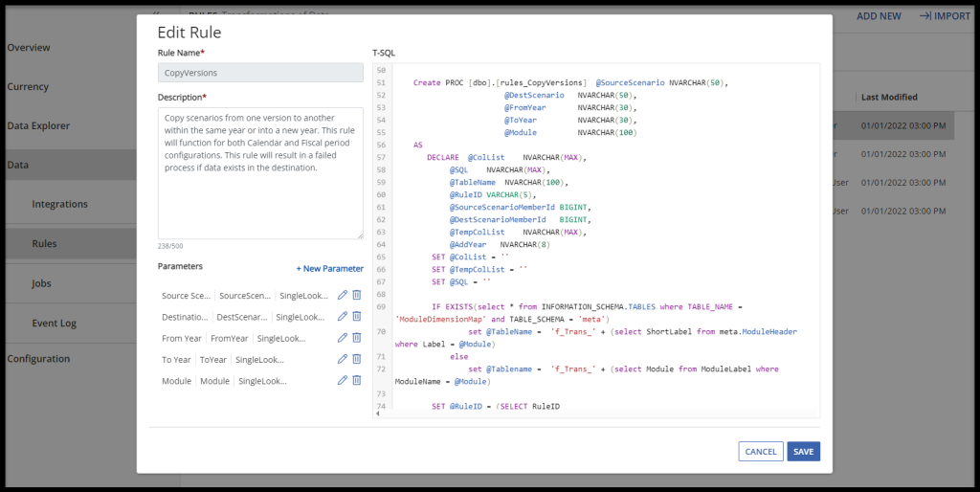
Task: Click the ADD NEW button
Action: 878,16
